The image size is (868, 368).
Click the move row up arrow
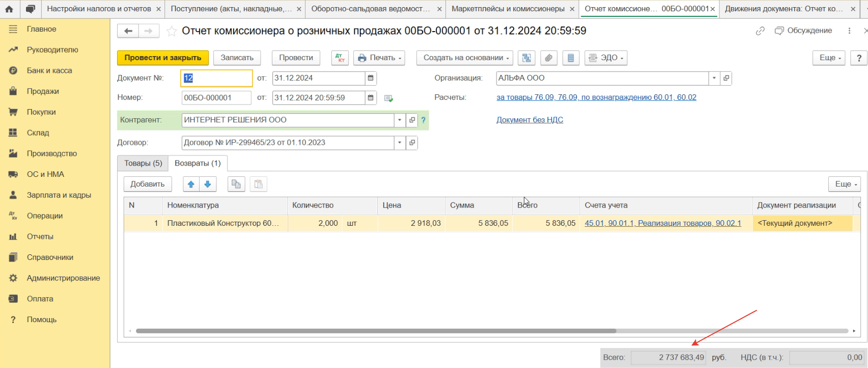tap(191, 185)
